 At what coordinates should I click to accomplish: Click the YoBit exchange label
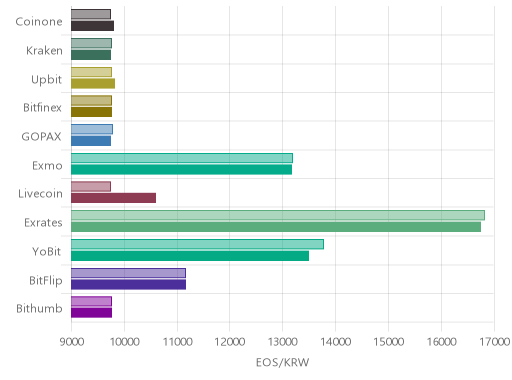tap(46, 251)
